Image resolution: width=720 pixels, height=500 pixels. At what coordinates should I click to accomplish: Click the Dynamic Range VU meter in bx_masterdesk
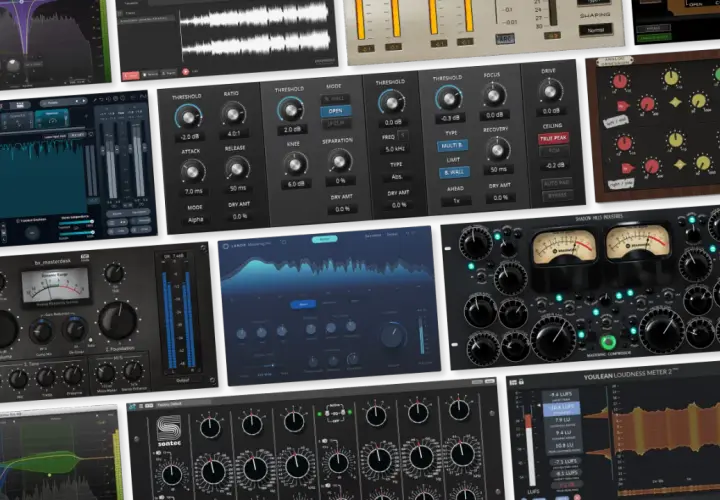(56, 287)
